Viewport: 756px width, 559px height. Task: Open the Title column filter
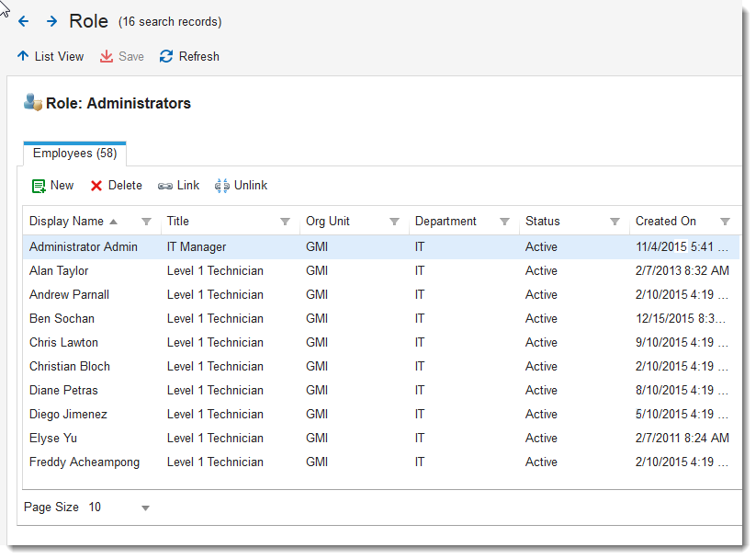[x=285, y=222]
